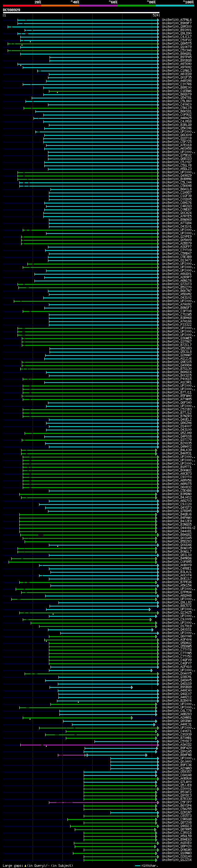Select label UniRef100_O60832
The image size is (197, 868).
pos(176,487)
